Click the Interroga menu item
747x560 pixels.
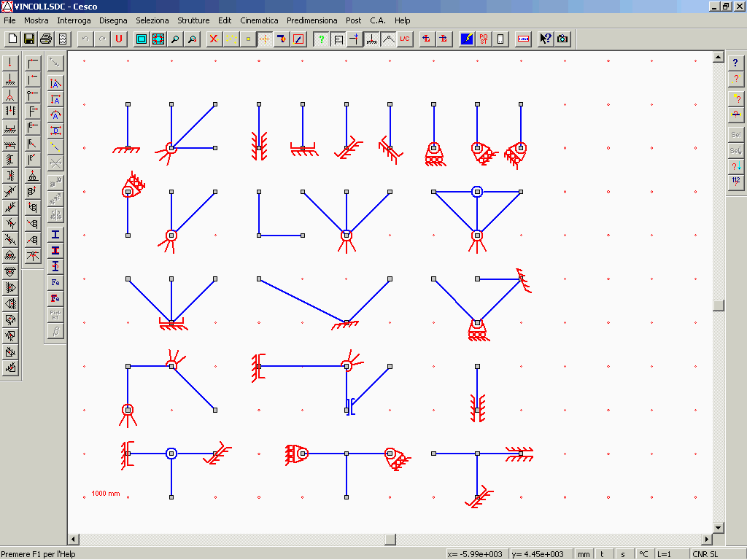74,20
